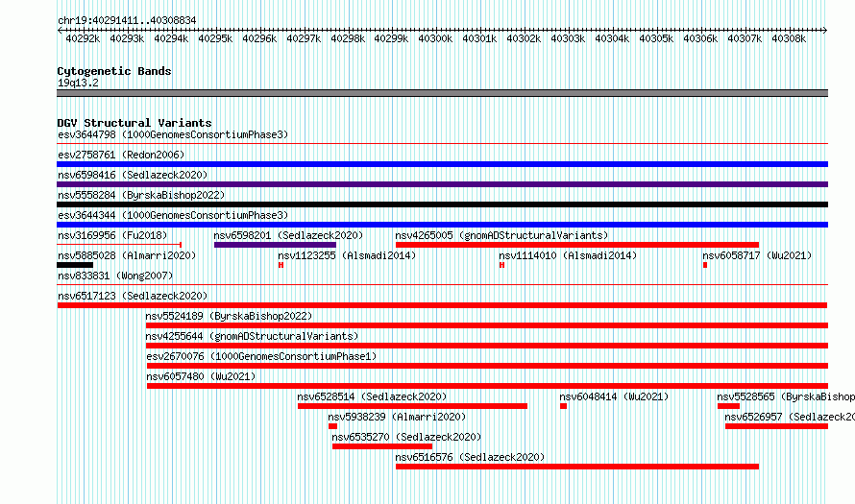The image size is (855, 504).
Task: Click the 40300k ruler tick label
Action: (435, 38)
